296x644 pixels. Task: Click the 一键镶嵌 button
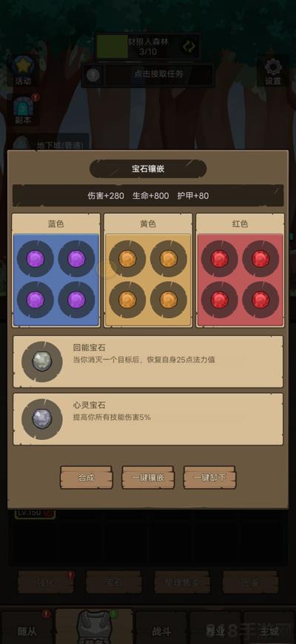pos(148,478)
